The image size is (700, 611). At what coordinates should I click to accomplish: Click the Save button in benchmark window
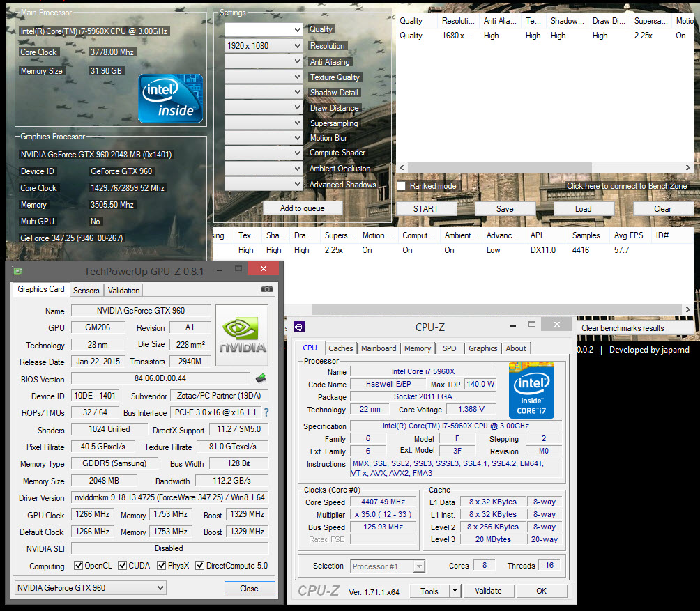click(505, 209)
